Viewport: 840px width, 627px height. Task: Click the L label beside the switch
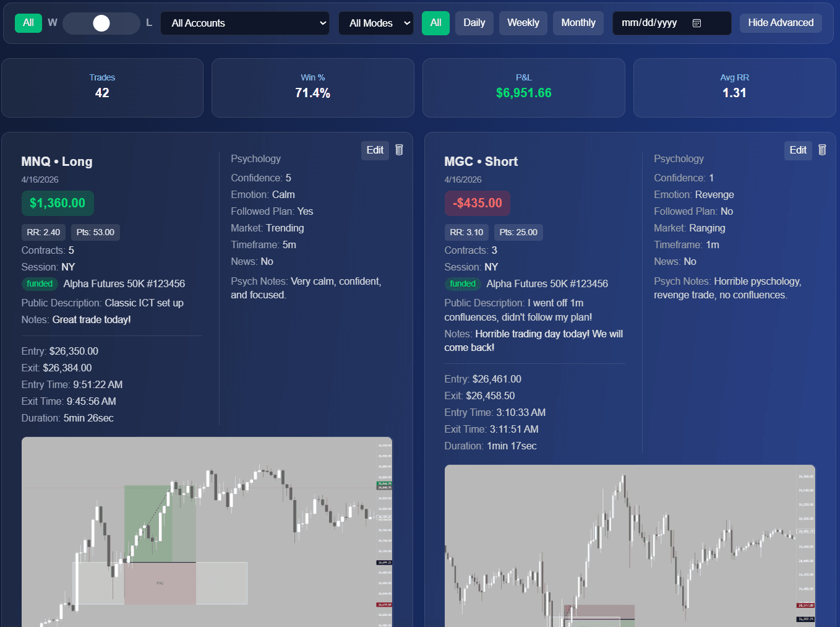click(149, 23)
